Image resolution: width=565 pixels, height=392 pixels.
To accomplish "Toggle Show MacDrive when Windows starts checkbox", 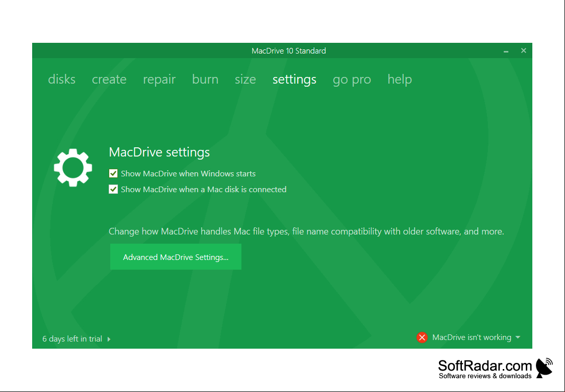I will (x=113, y=173).
